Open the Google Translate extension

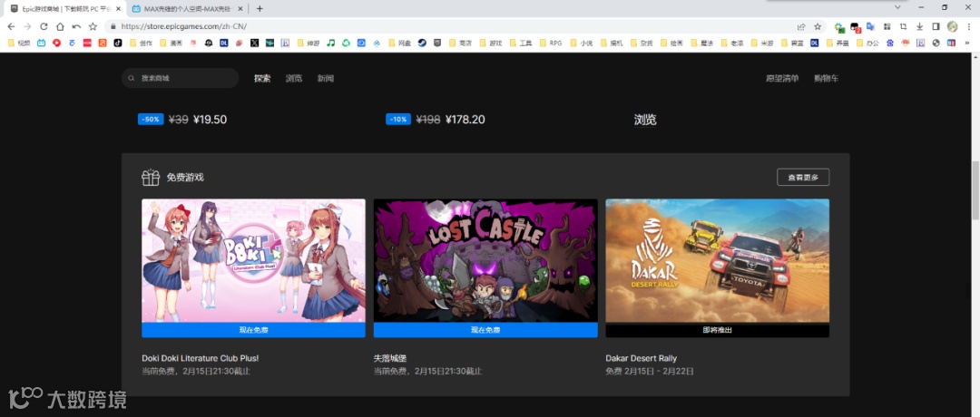click(870, 27)
